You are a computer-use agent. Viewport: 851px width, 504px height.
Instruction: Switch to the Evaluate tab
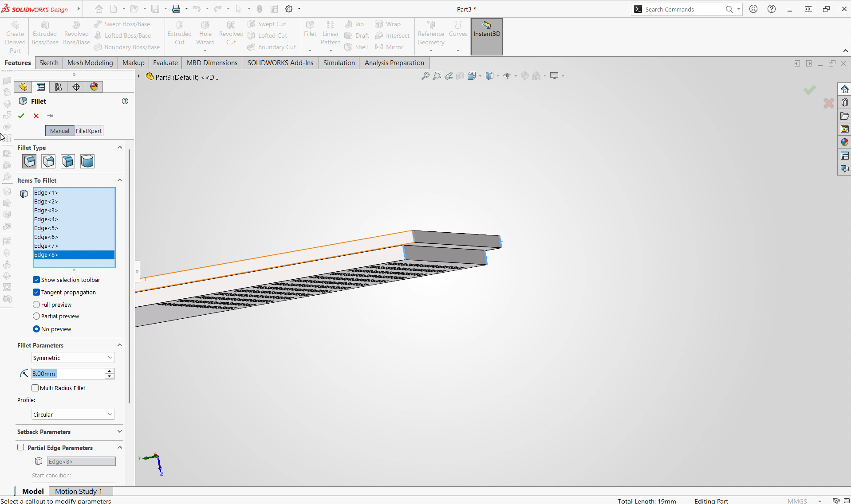pos(165,63)
